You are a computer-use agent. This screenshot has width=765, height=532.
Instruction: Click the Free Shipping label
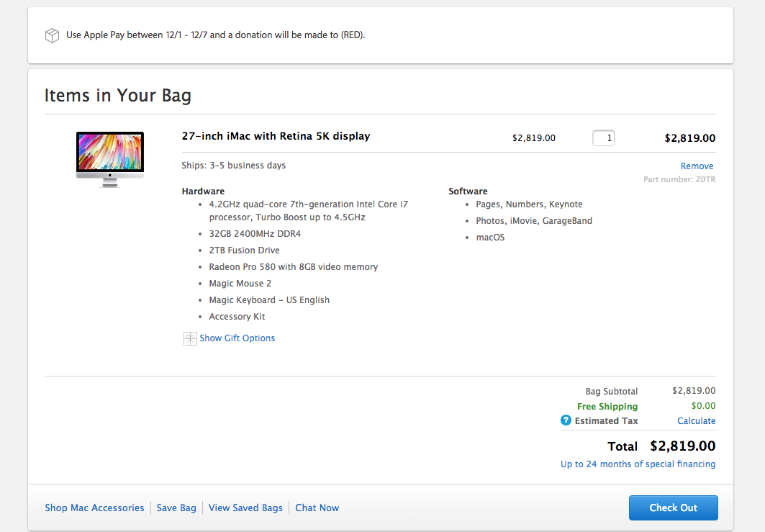point(607,407)
